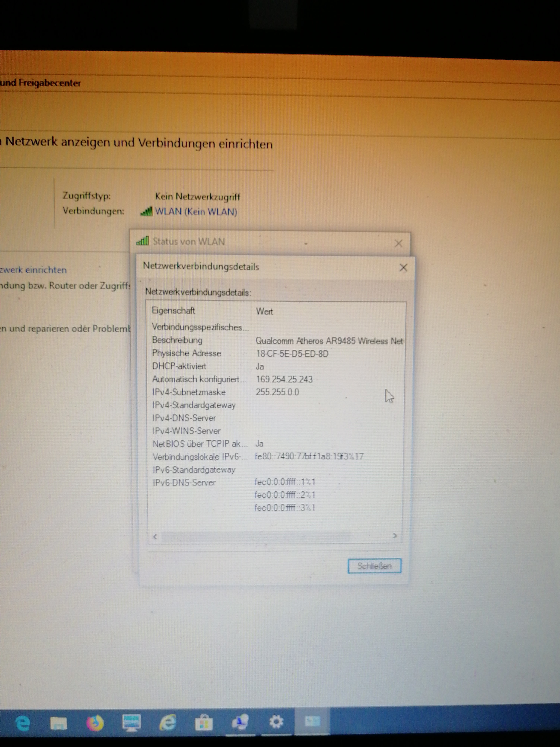Open Internet Explorer from taskbar
Screen dimensions: 560x747
[x=167, y=723]
